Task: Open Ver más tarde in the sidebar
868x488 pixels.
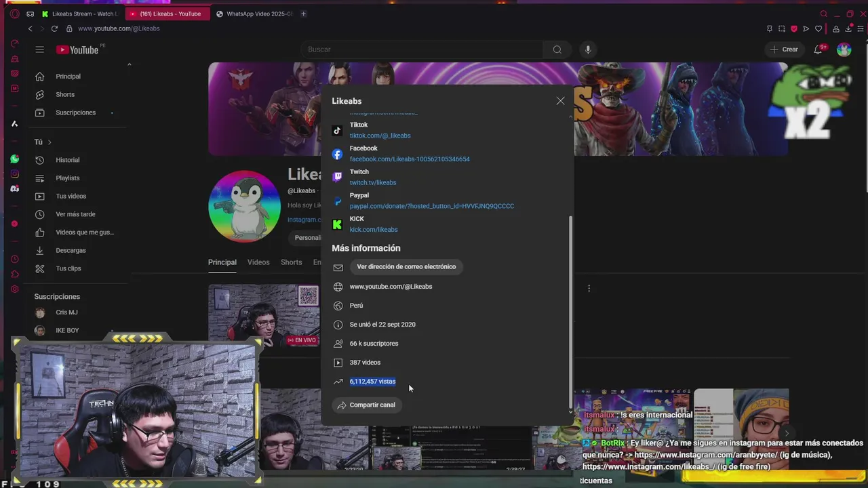Action: (x=77, y=214)
